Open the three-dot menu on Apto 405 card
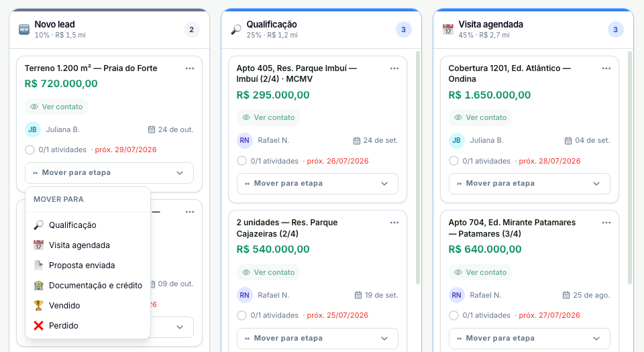This screenshot has width=644, height=352. click(394, 68)
